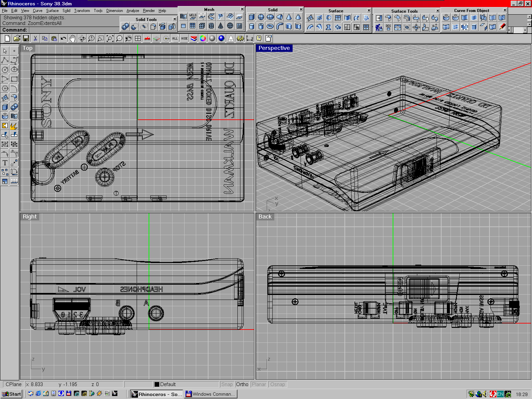This screenshot has height=399, width=532.
Task: Select the Polyline tool in left sidebar
Action: [5, 60]
